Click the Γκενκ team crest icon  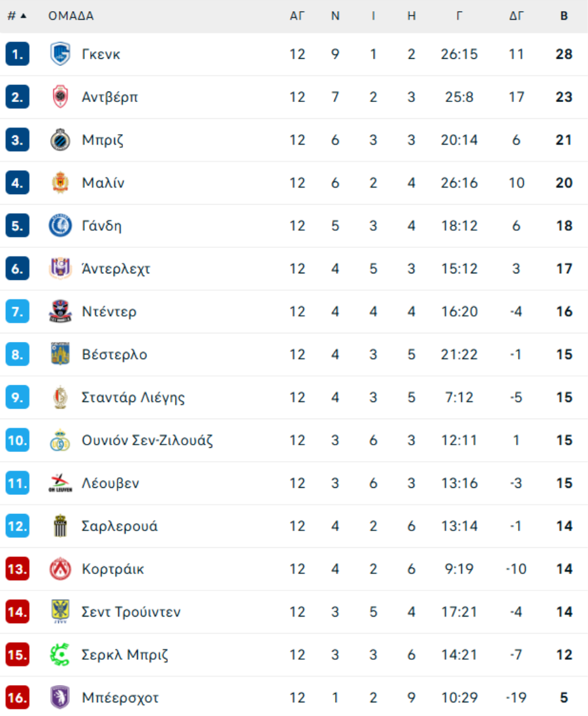(59, 54)
